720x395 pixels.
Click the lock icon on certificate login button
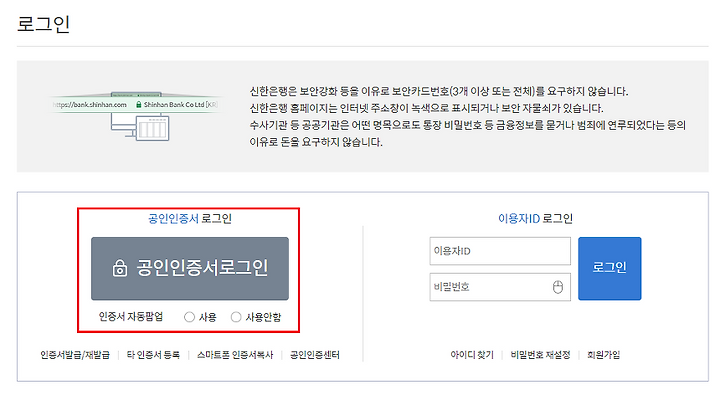[x=120, y=268]
